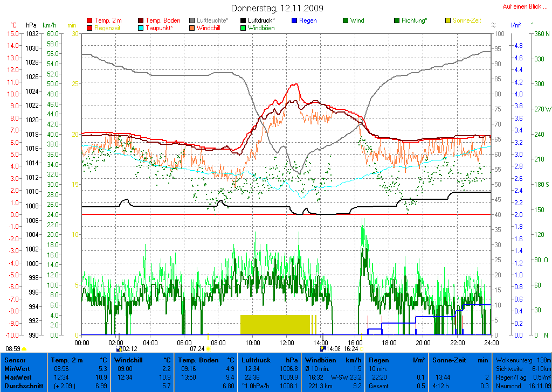Viewport: 552px width, 392px height.
Task: Click the Wind legend label
Action: [357, 20]
